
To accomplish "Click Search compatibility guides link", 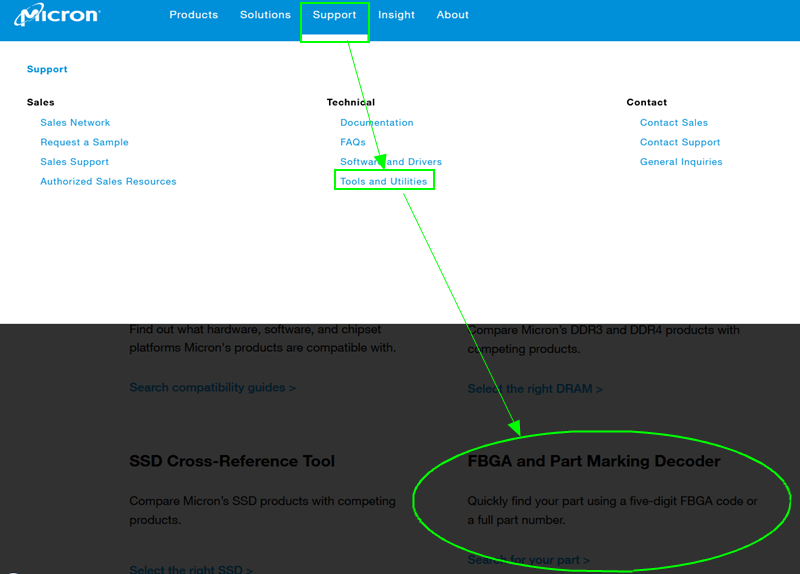I will (212, 387).
